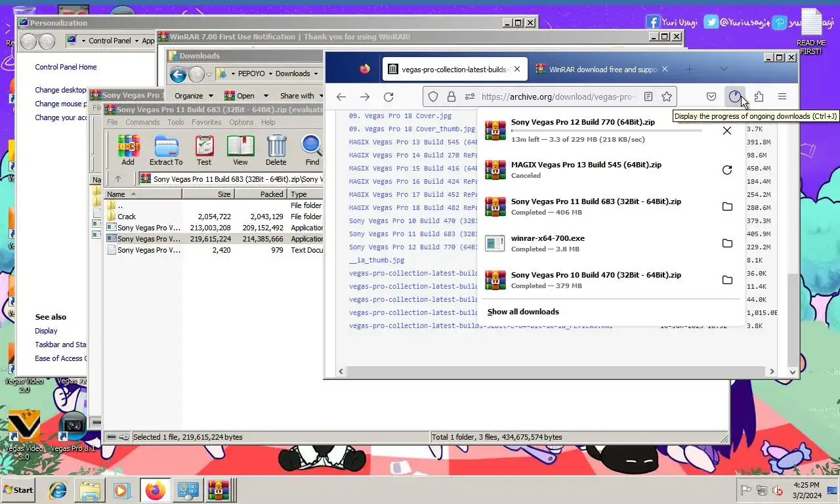The image size is (840, 504).
Task: Open the Display link under See also
Action: pos(46,331)
